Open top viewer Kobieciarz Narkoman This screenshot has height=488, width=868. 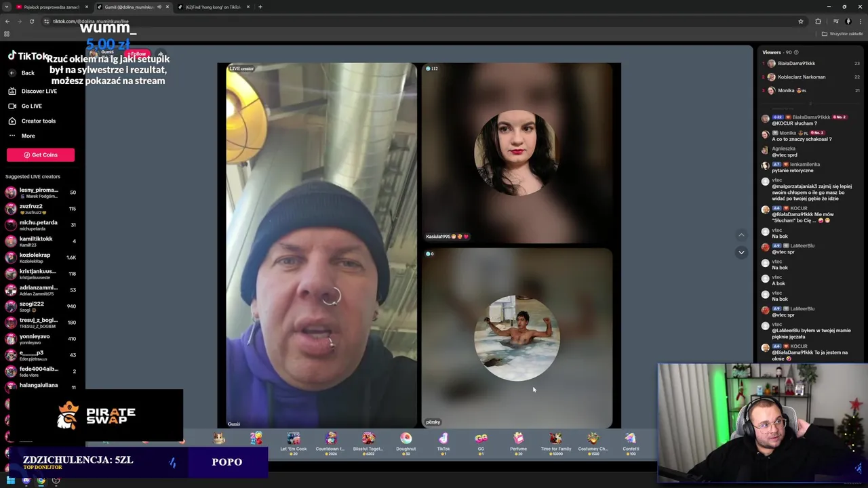(810, 77)
